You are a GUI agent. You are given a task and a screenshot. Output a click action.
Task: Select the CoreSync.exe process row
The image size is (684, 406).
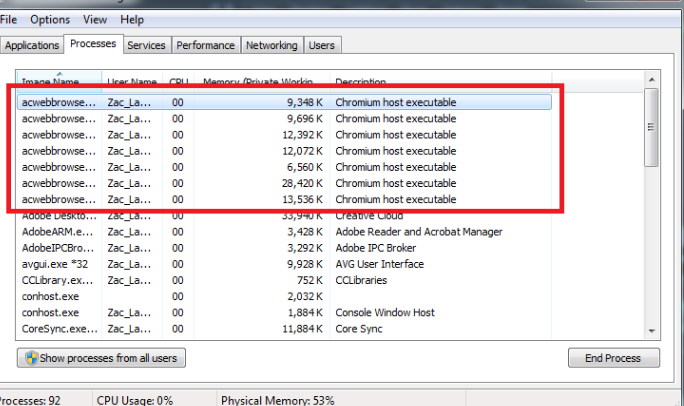pyautogui.click(x=59, y=329)
